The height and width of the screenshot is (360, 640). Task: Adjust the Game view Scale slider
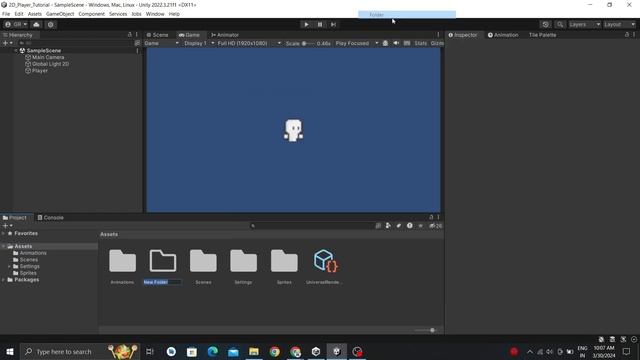coord(309,43)
